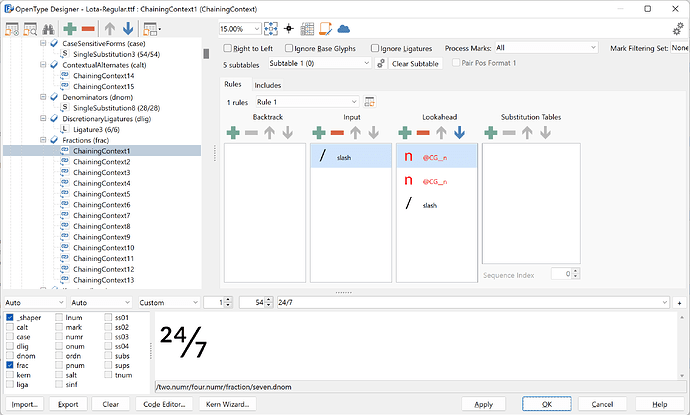Viewport: 690px width, 415px height.
Task: Toggle the Ignore Ligatures checkbox
Action: point(376,48)
